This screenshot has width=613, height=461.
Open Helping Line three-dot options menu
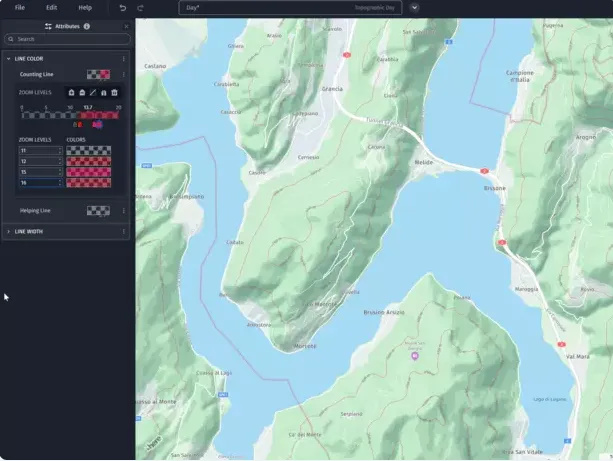[x=123, y=211]
